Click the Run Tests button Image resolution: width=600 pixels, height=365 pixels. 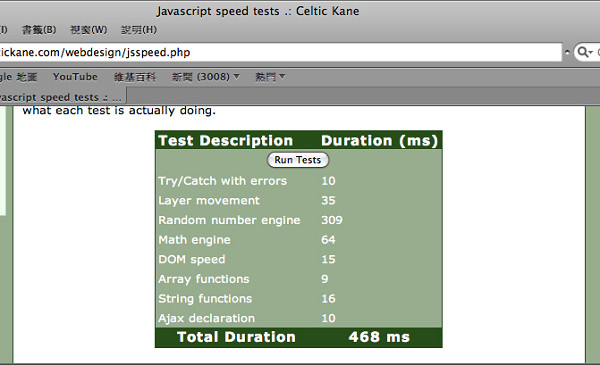pos(298,160)
